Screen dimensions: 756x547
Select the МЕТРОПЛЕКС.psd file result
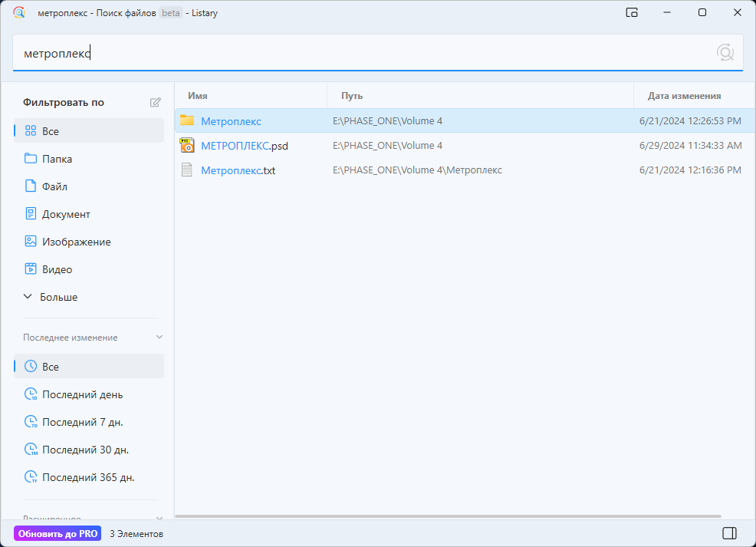[465, 145]
